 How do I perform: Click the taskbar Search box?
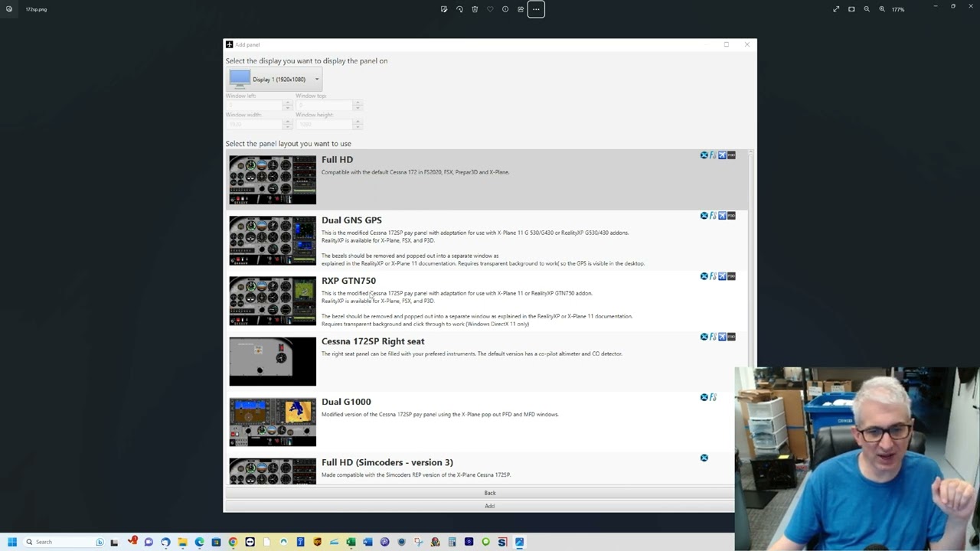(x=63, y=542)
